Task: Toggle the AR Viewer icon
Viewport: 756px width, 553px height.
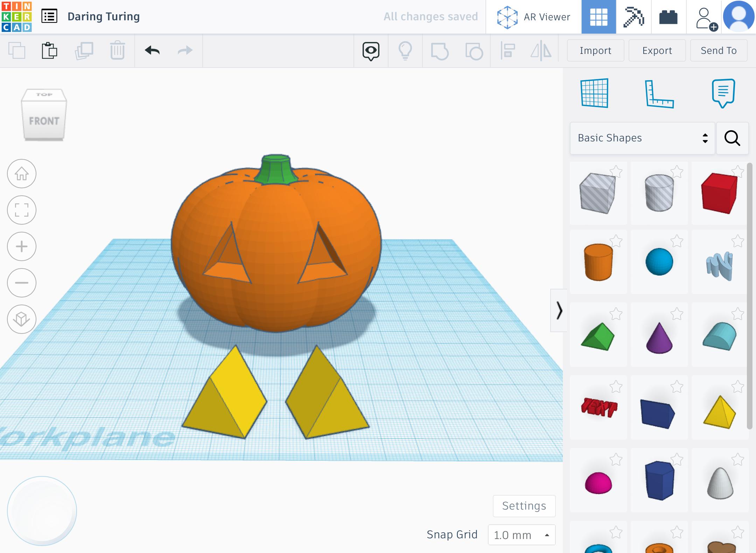Action: pos(506,16)
